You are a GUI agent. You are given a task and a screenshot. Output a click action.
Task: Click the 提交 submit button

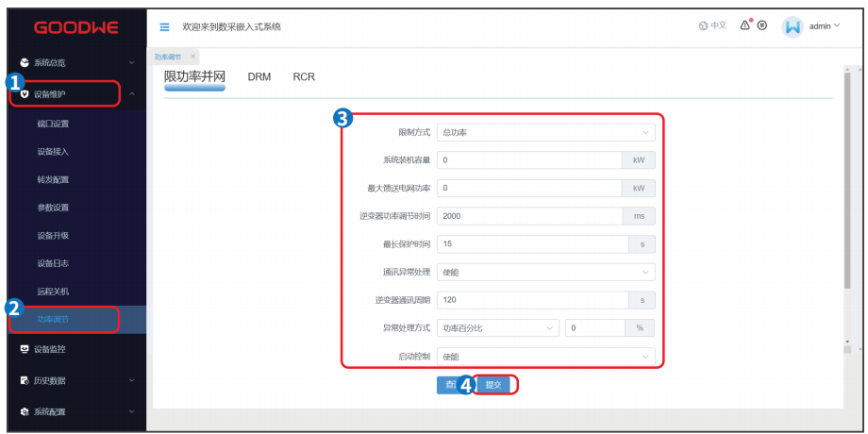pos(493,385)
